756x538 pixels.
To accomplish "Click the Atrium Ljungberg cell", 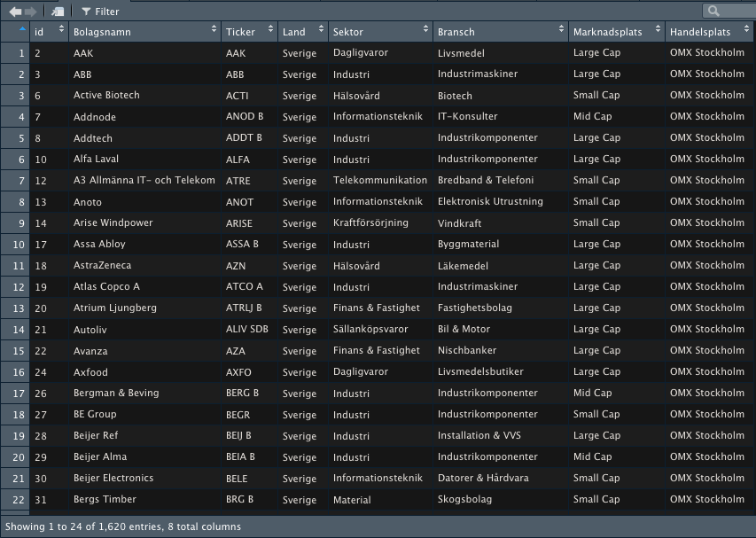I will click(x=144, y=308).
